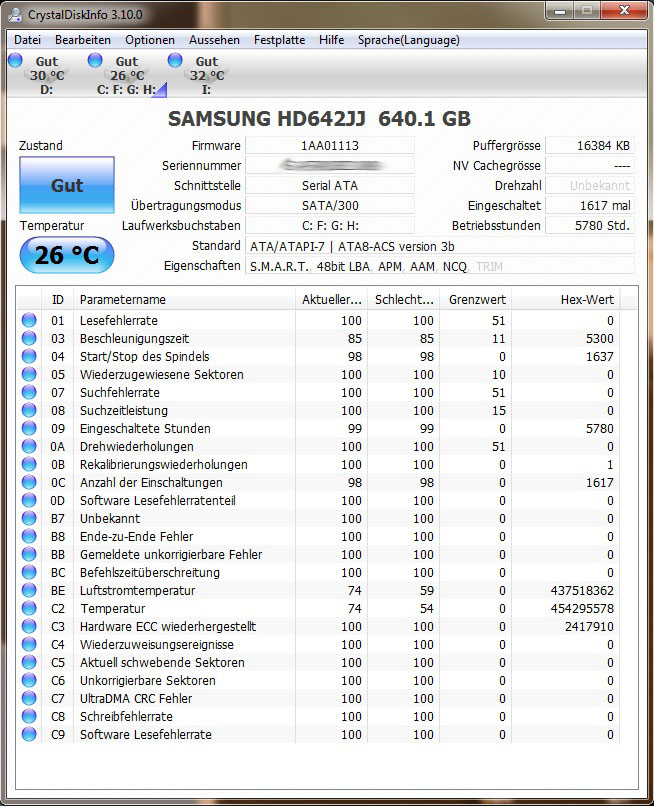The width and height of the screenshot is (654, 806).
Task: Open the Festplatte menu
Action: (279, 40)
